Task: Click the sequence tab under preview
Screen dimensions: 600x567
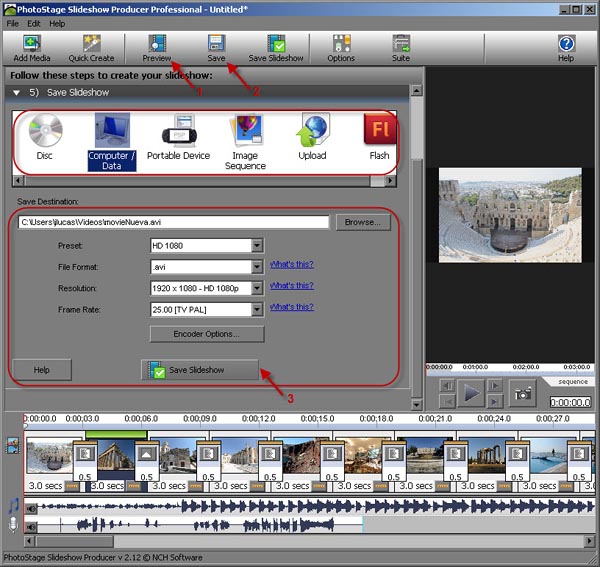Action: point(573,382)
